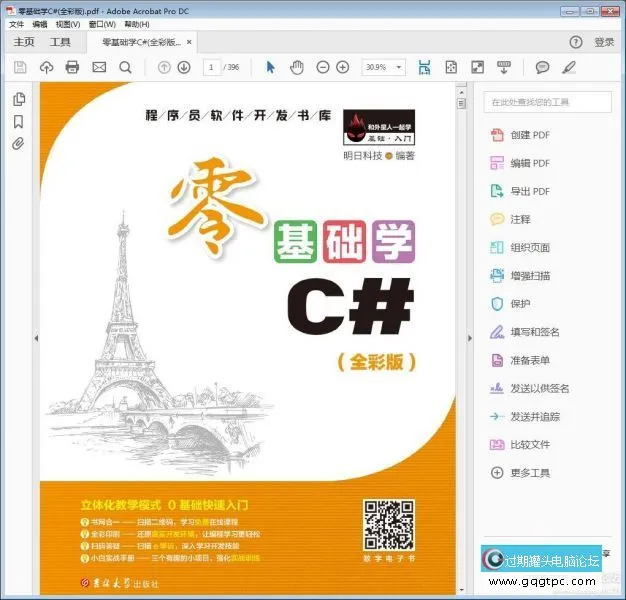Click the scrollbar down arrow

(462, 590)
